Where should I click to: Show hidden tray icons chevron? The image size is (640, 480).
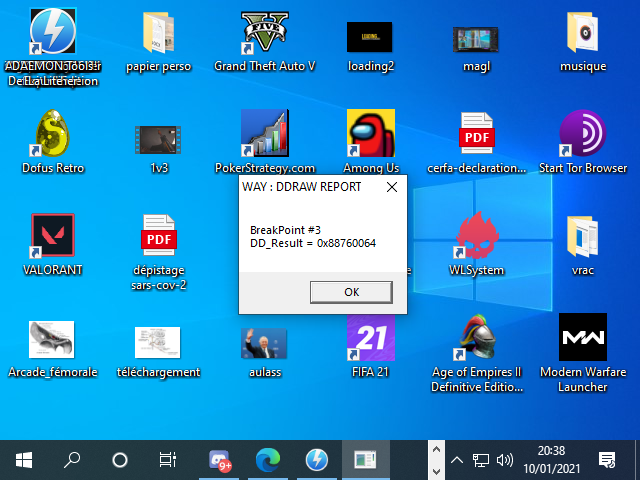(457, 460)
